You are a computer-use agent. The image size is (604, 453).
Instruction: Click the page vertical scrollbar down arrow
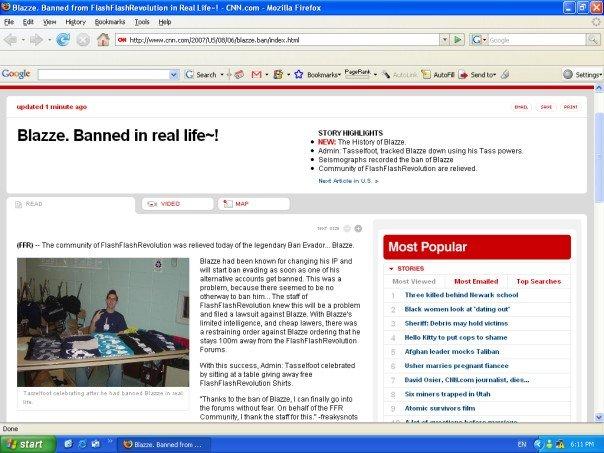pyautogui.click(x=599, y=417)
